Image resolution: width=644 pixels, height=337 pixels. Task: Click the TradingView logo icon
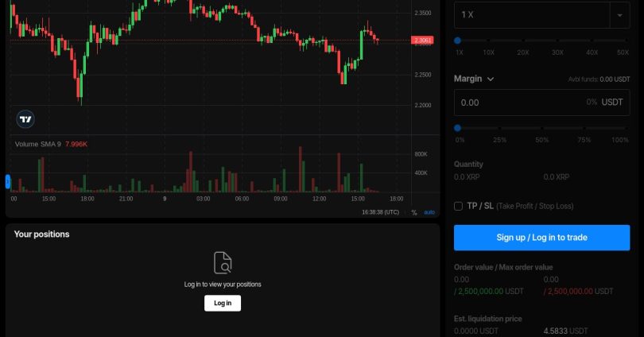coord(25,119)
